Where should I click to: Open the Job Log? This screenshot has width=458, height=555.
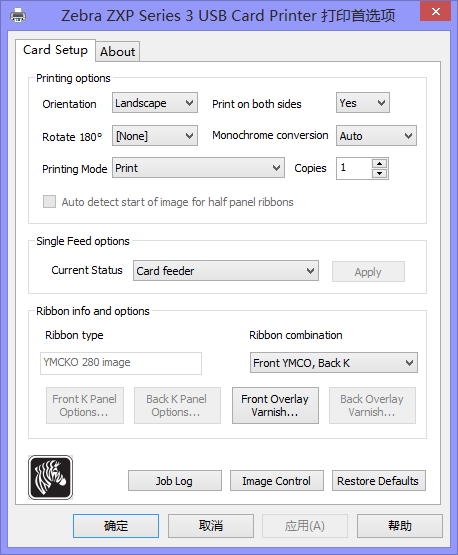pyautogui.click(x=175, y=481)
